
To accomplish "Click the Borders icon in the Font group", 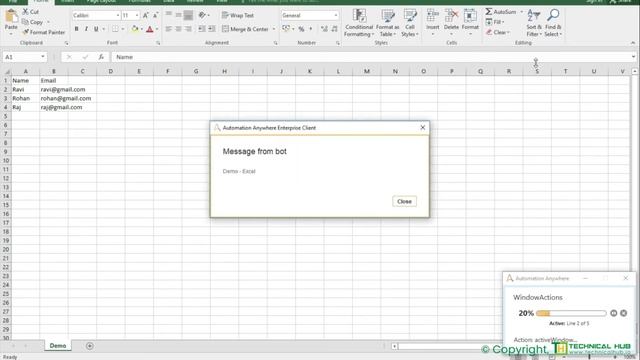I will click(x=115, y=29).
